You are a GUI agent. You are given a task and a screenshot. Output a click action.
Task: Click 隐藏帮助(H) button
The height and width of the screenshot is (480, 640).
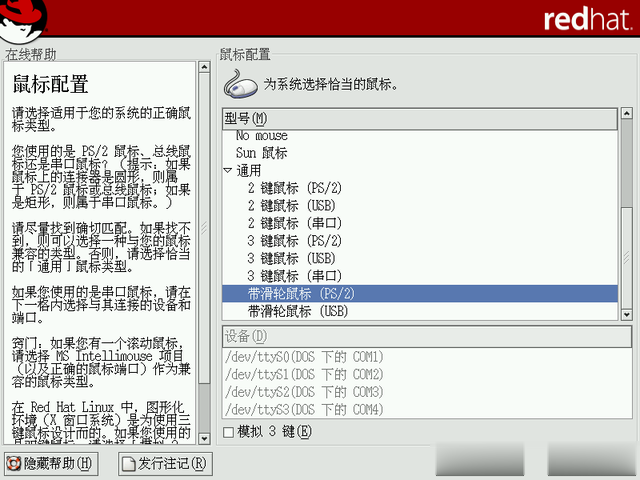click(x=51, y=464)
